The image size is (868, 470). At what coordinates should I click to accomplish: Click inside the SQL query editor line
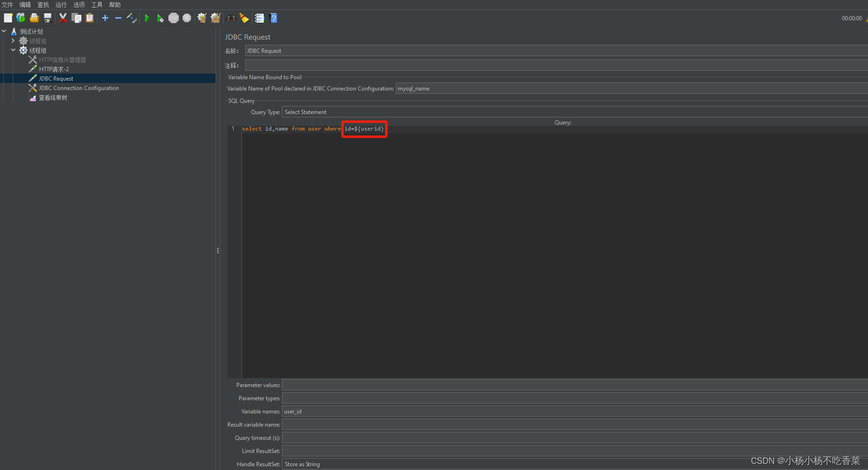point(555,129)
